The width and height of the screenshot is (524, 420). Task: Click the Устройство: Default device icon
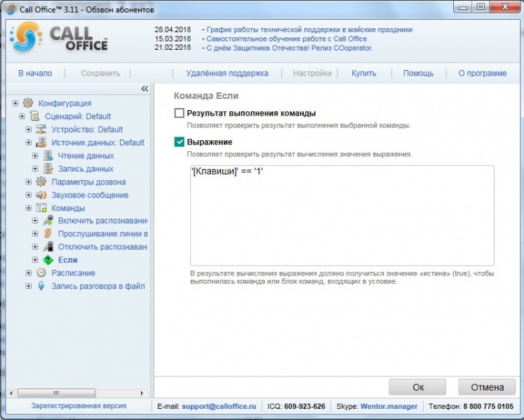tap(41, 129)
